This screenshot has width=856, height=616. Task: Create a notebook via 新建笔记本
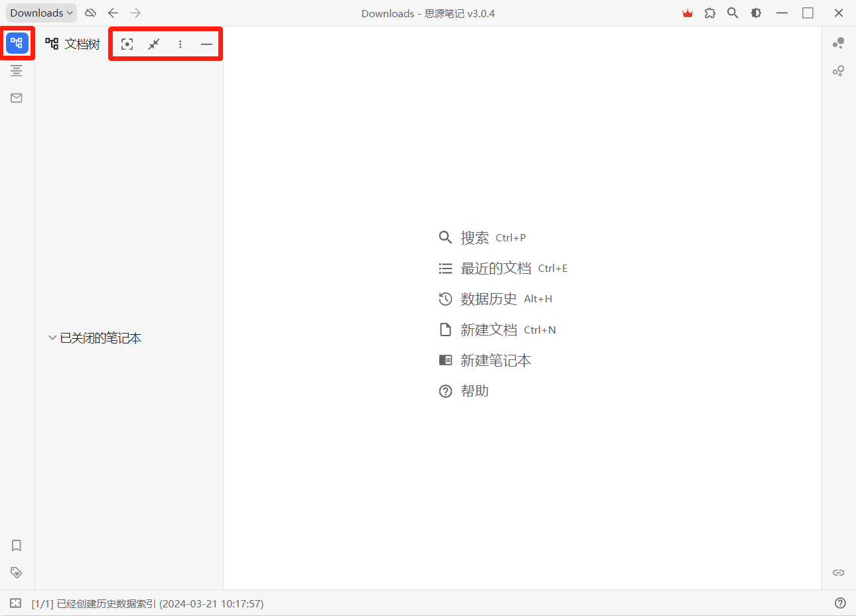[485, 360]
